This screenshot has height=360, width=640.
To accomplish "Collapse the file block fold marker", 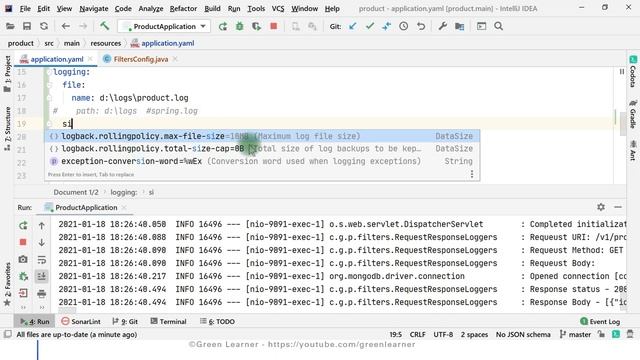I will click(x=49, y=85).
